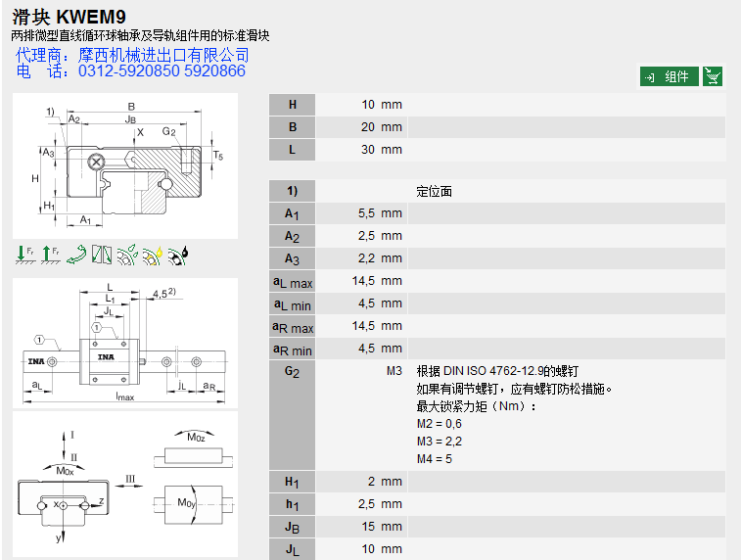The height and width of the screenshot is (560, 741).
Task: Open the cross-section dimension drawing
Action: click(125, 164)
